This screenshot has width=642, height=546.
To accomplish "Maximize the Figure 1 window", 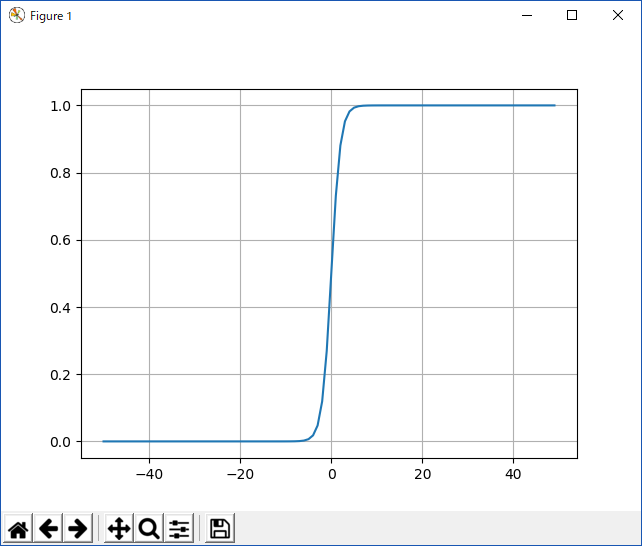I will tap(572, 15).
